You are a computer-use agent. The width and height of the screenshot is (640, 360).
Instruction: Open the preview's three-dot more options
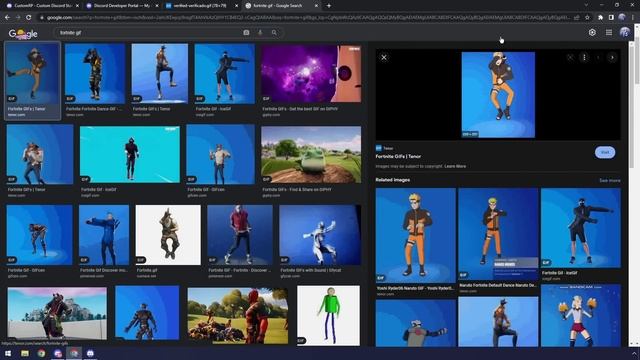(x=584, y=58)
